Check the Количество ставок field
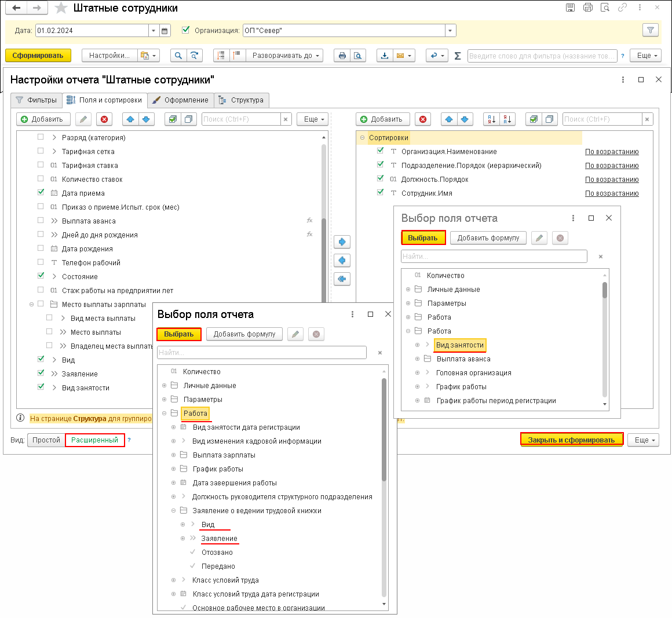The image size is (672, 618). tap(41, 179)
